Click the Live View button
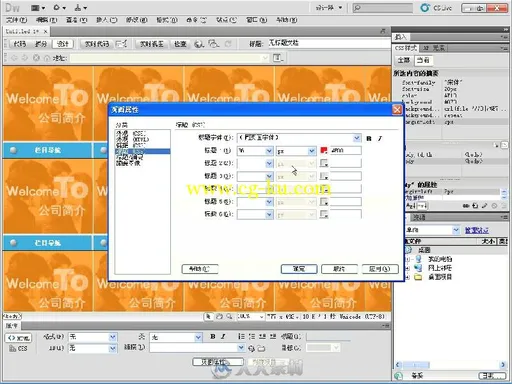The width and height of the screenshot is (512, 384). point(151,44)
